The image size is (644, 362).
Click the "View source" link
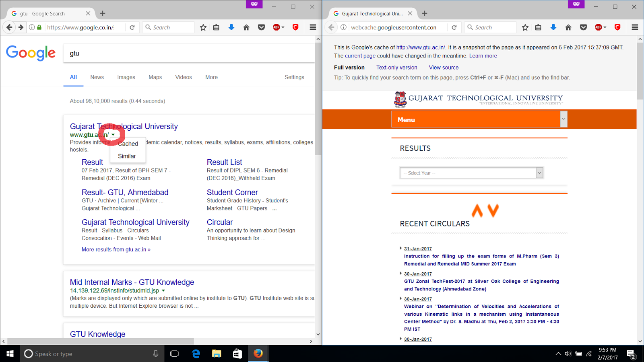(x=444, y=68)
